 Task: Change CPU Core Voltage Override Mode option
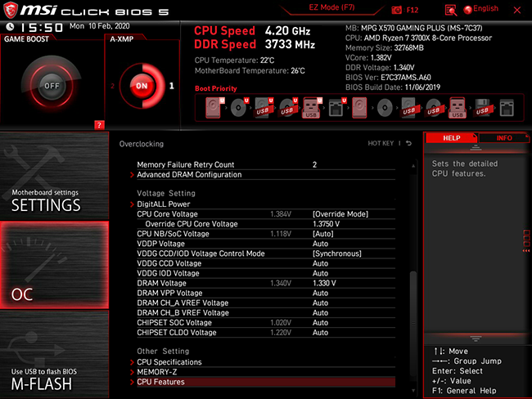pos(340,214)
